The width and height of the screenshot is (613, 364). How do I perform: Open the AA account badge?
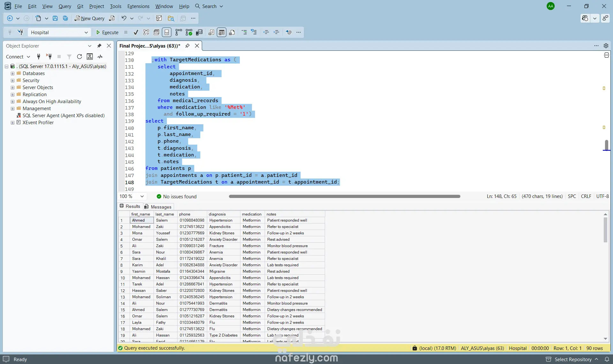(x=550, y=6)
